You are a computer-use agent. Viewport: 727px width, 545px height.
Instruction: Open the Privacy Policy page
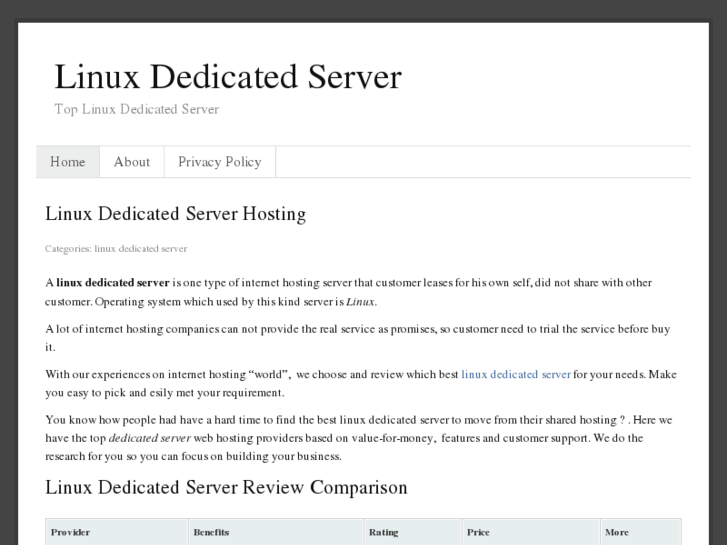point(220,162)
